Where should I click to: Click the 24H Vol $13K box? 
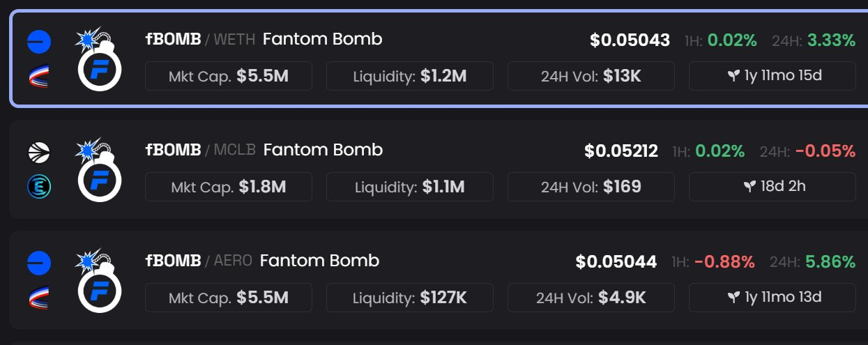pos(591,76)
